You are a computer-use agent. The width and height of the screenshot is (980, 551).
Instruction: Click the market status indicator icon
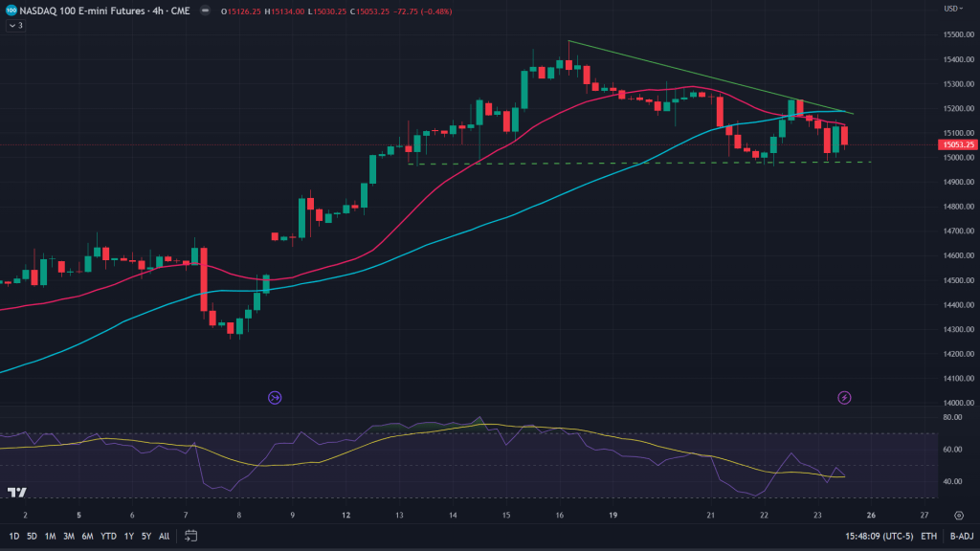click(206, 11)
